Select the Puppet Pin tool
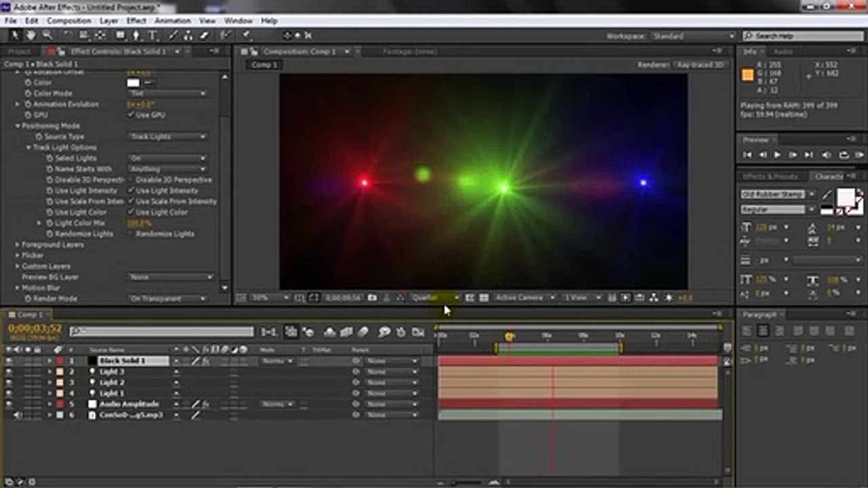Image resolution: width=868 pixels, height=488 pixels. coord(247,35)
